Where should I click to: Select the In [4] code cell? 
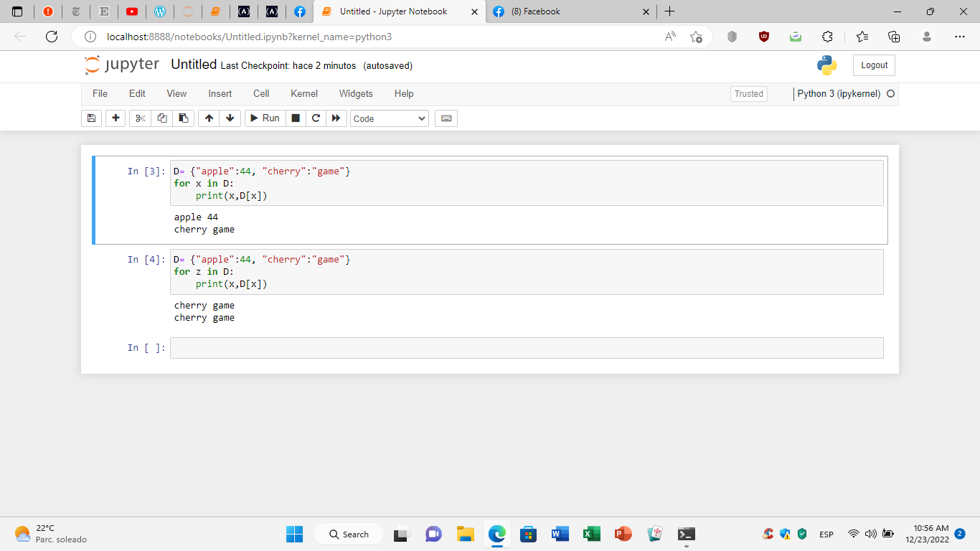tap(502, 271)
